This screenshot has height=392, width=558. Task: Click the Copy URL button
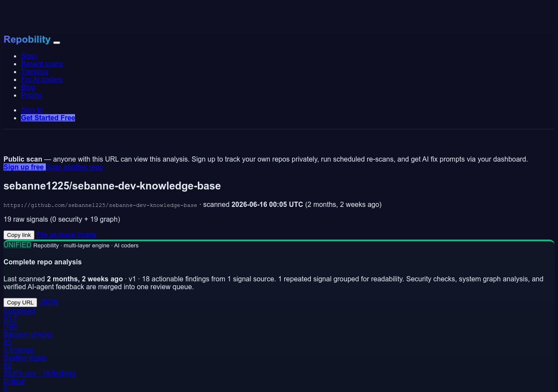pos(20,302)
